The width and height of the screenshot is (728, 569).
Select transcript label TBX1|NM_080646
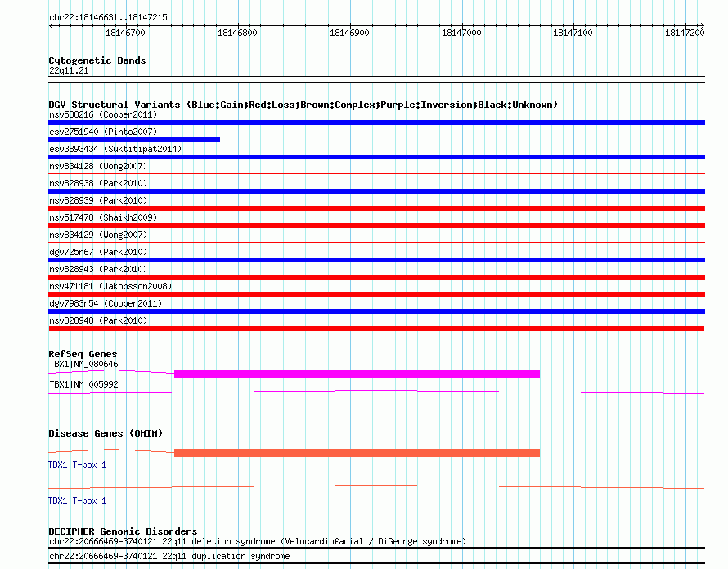pos(83,365)
